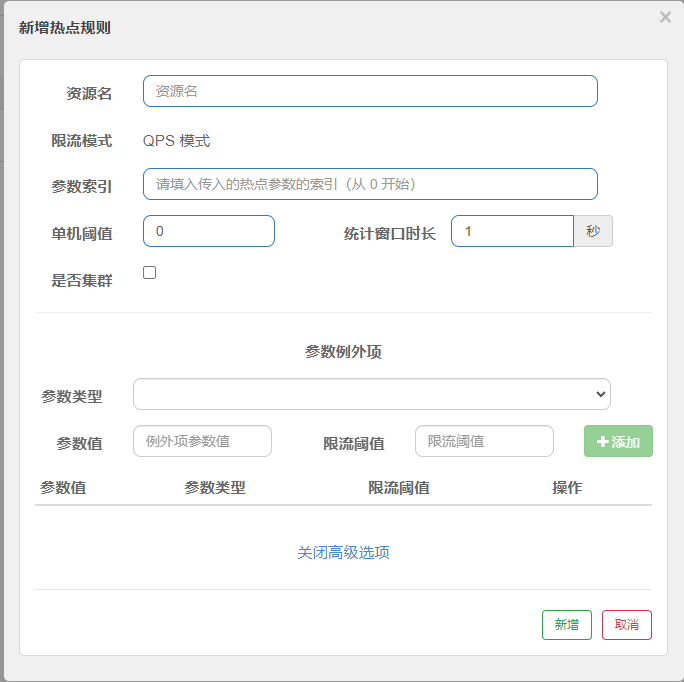Click the 新增 button
The height and width of the screenshot is (682, 684).
point(567,625)
